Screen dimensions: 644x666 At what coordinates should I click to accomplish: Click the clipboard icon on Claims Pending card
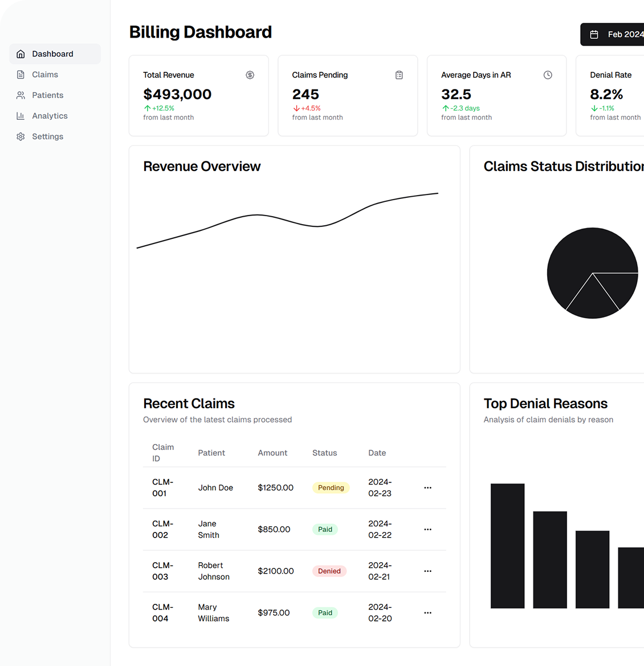click(x=399, y=75)
